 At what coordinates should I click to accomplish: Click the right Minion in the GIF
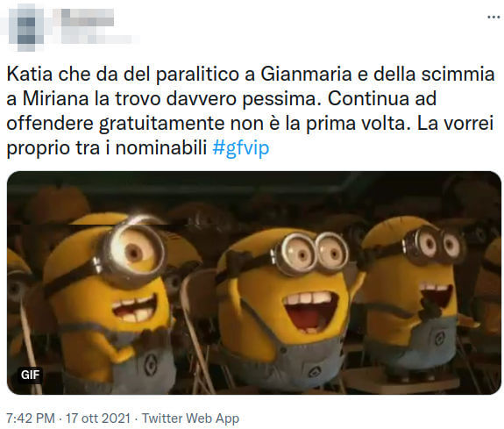tap(415, 296)
